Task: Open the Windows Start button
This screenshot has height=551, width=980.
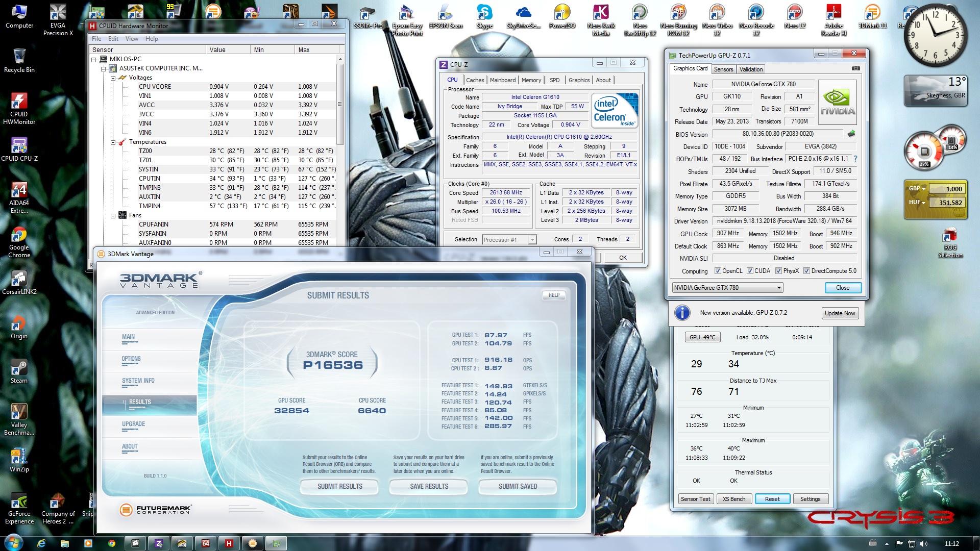Action: click(13, 542)
